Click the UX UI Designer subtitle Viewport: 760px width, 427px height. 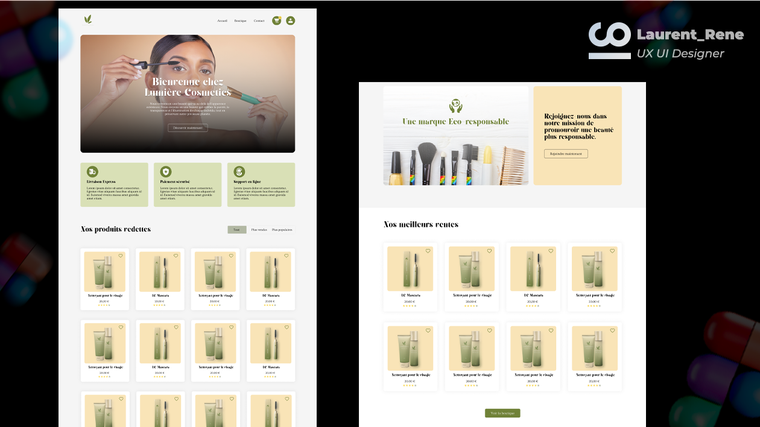point(681,53)
